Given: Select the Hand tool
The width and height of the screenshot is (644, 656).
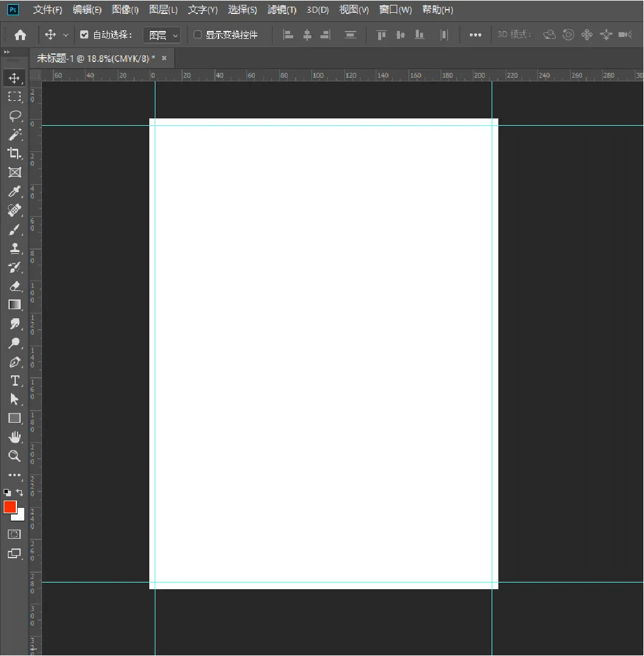Looking at the screenshot, I should [15, 437].
